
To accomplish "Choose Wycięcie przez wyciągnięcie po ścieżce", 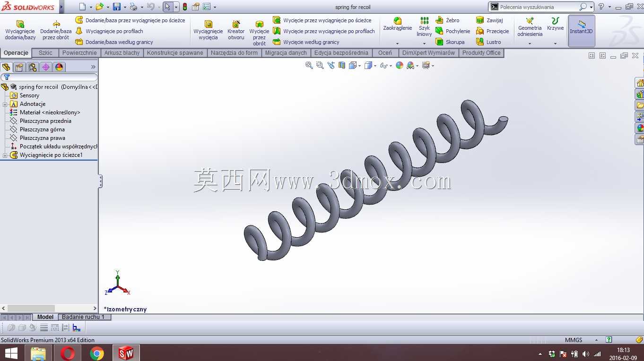I will pos(322,20).
